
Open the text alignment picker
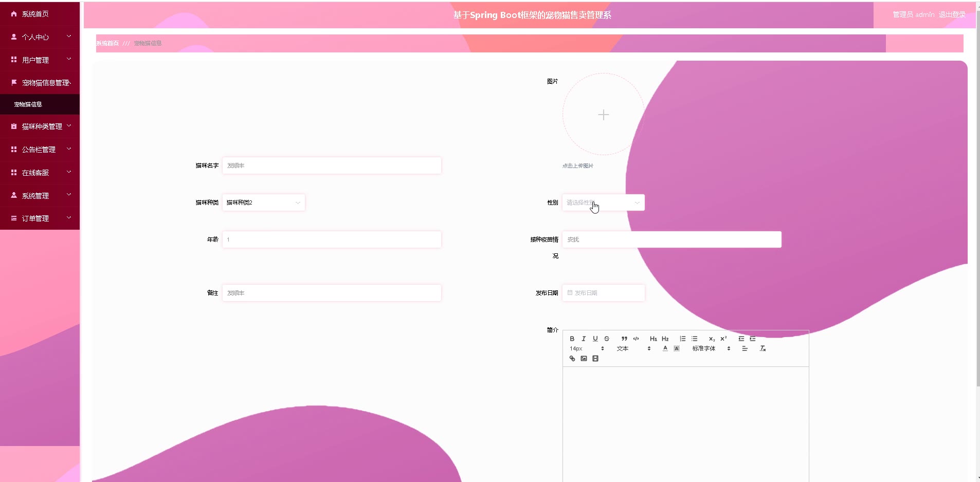pos(745,348)
